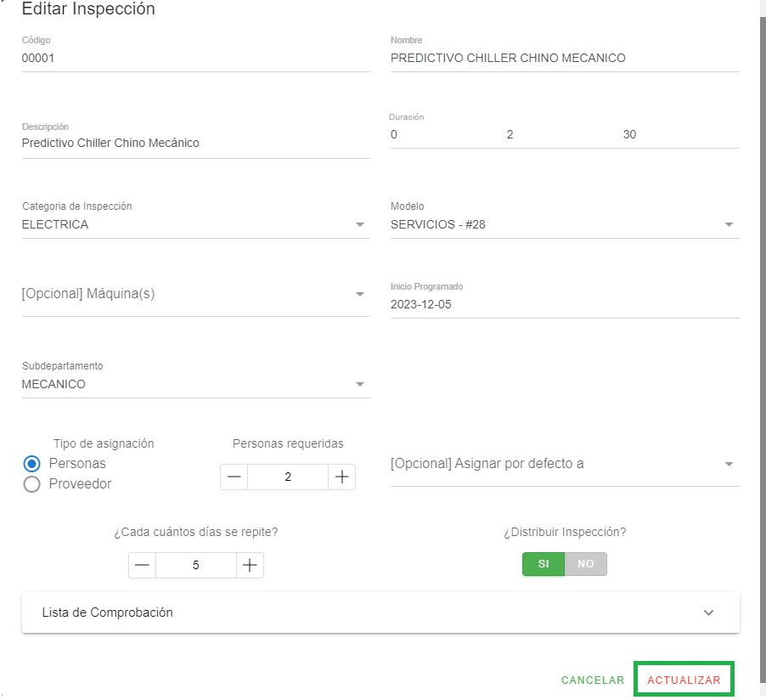
Task: Click the Código input field
Action: (x=195, y=59)
